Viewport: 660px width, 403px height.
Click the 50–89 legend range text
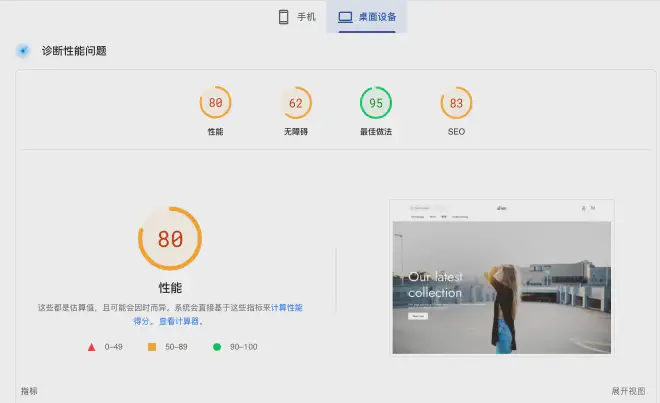[x=176, y=347]
